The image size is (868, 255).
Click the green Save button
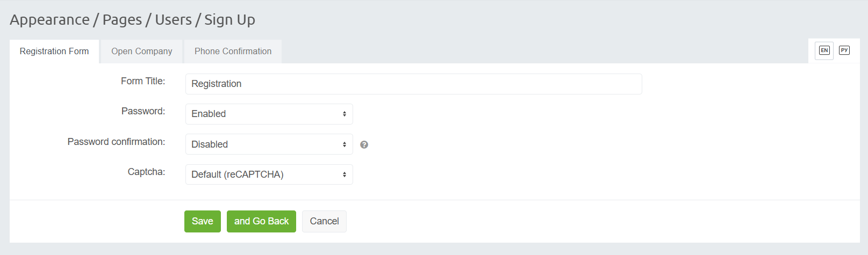pos(203,221)
